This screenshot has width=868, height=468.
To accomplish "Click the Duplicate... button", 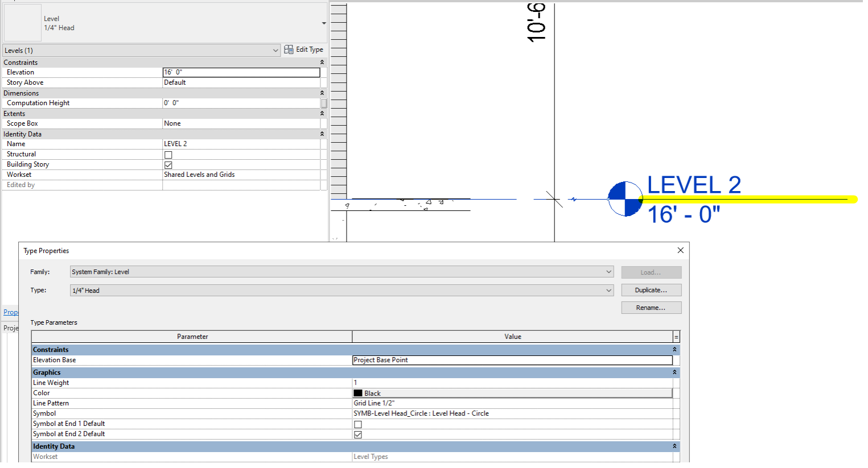I will coord(651,290).
